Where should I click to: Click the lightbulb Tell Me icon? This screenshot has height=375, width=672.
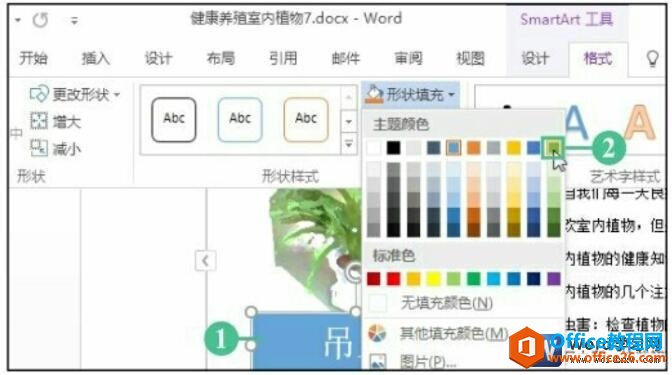tap(652, 58)
